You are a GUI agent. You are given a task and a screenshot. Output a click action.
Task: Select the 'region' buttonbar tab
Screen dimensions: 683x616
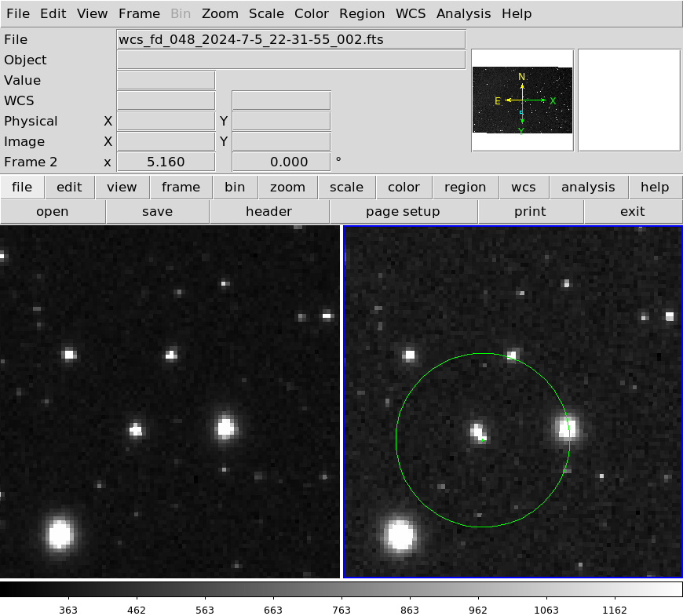pyautogui.click(x=466, y=188)
